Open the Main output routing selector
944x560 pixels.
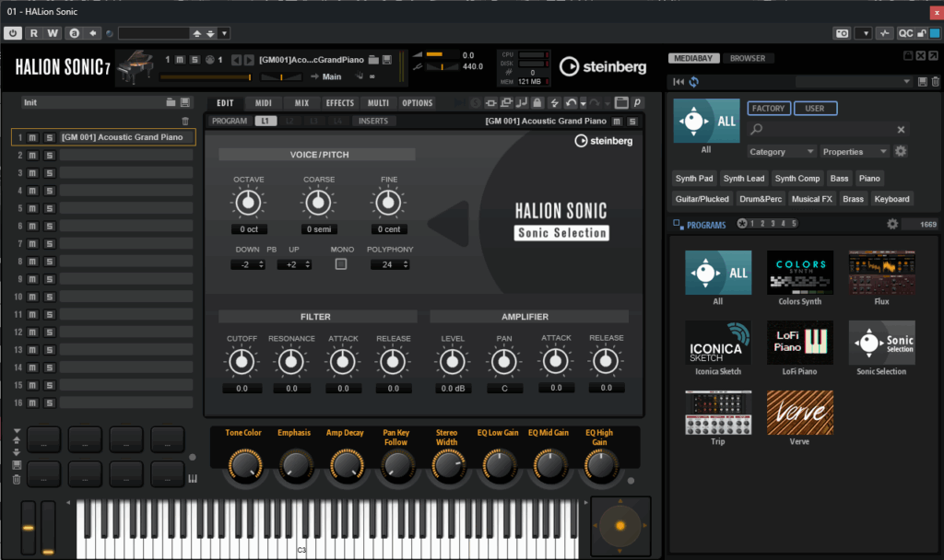pyautogui.click(x=333, y=76)
